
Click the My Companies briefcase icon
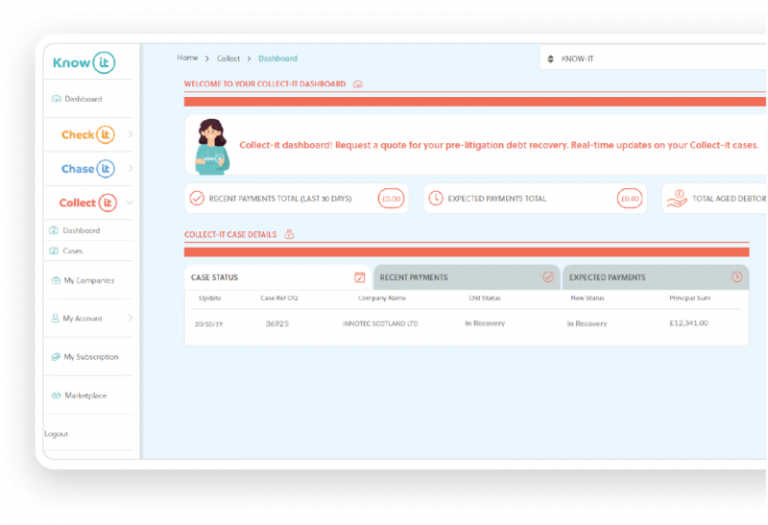56,280
